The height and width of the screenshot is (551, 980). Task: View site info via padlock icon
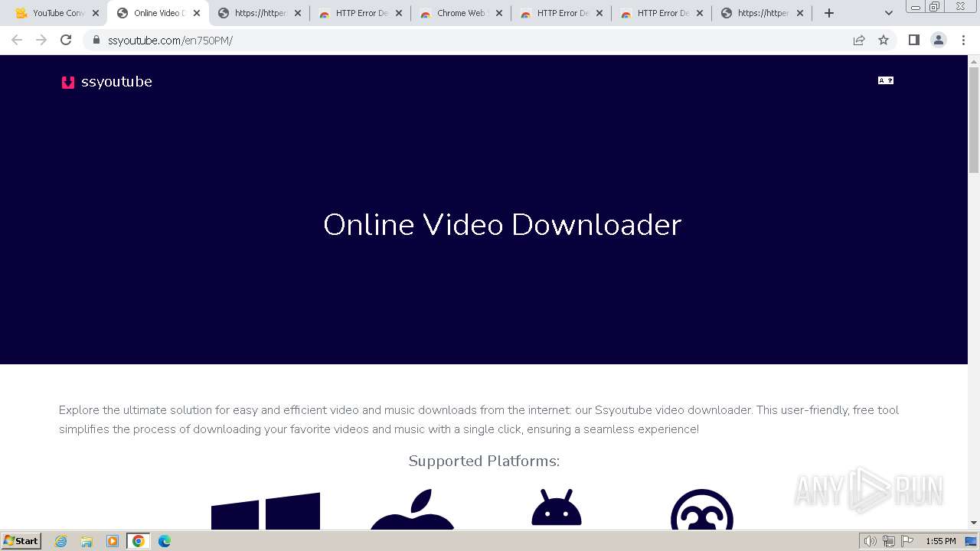[x=96, y=40]
